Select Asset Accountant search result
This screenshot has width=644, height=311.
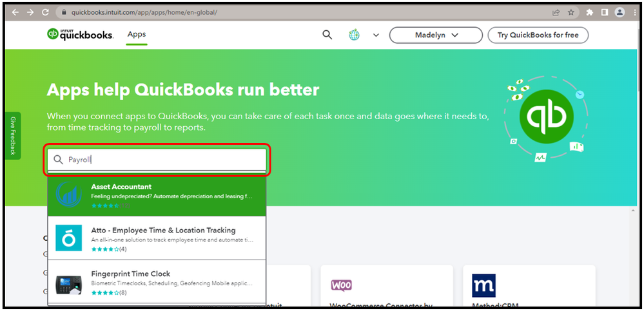[x=157, y=196]
